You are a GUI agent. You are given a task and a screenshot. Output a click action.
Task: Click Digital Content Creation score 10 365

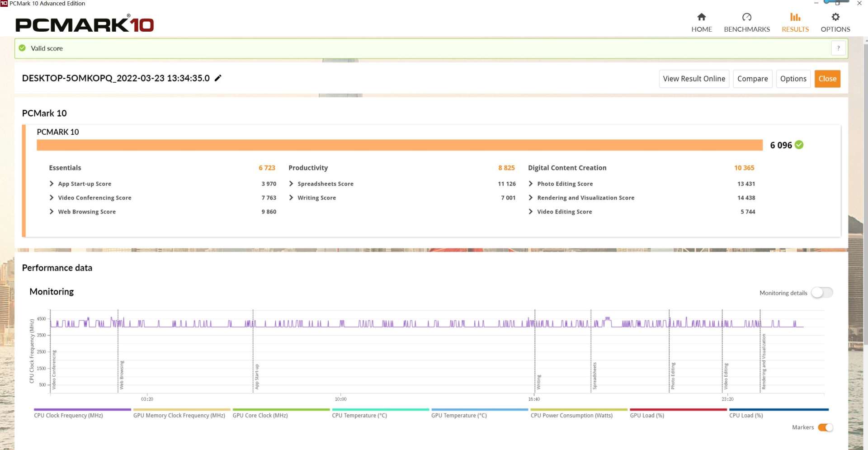coord(744,168)
